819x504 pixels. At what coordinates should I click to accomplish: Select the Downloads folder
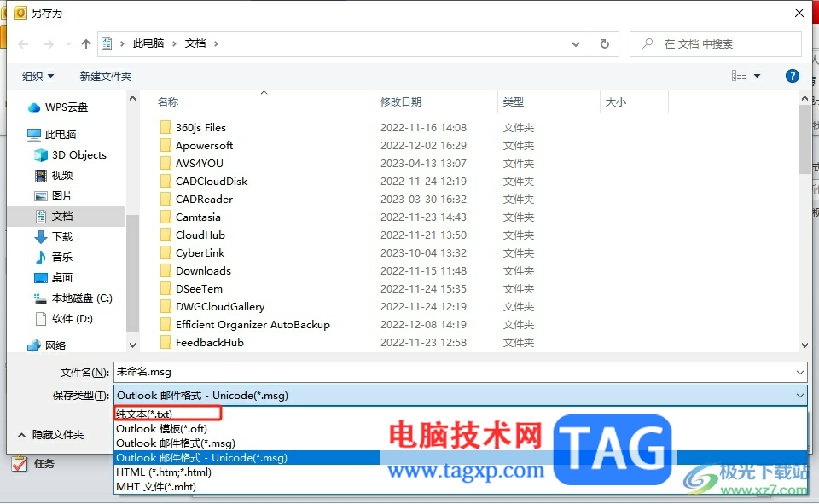click(x=195, y=270)
